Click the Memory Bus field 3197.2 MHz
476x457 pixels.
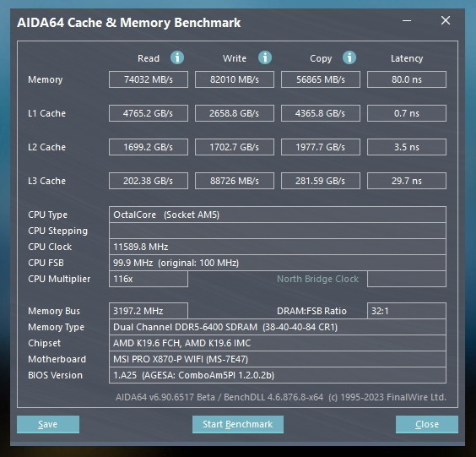(x=149, y=311)
